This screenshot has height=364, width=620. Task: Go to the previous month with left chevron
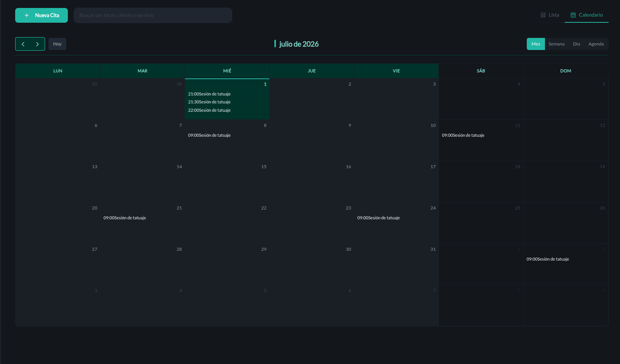(x=23, y=44)
